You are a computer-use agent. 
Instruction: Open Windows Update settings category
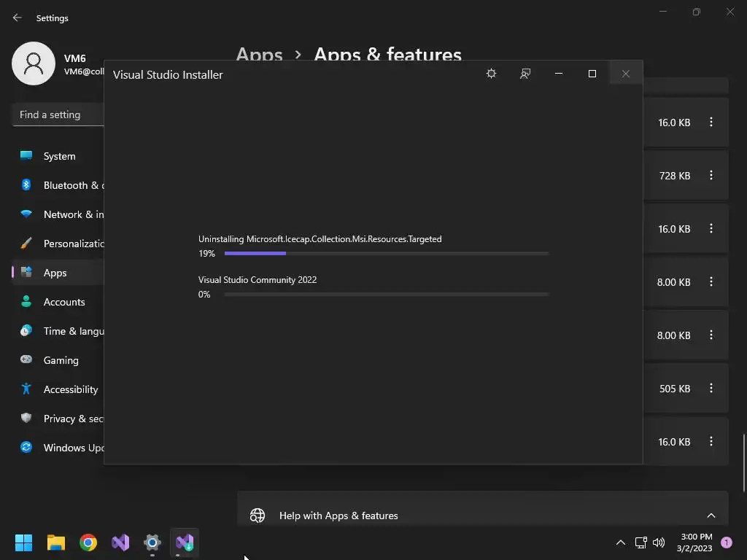(57, 448)
